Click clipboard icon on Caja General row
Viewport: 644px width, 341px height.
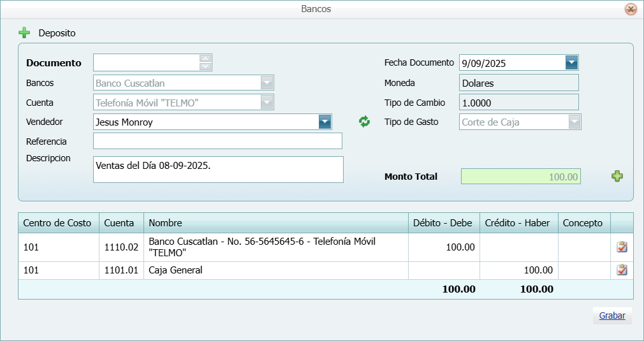[x=622, y=270]
